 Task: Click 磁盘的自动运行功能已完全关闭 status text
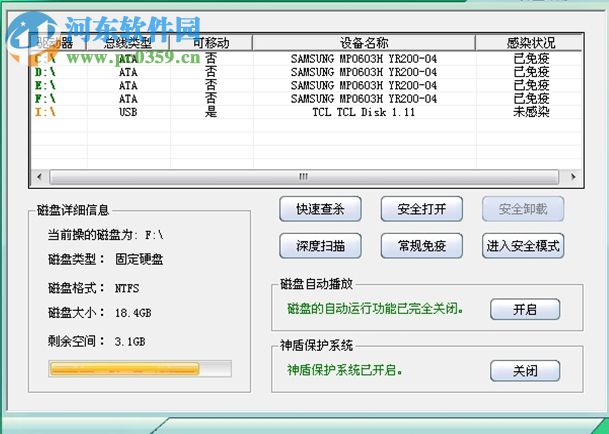(375, 309)
